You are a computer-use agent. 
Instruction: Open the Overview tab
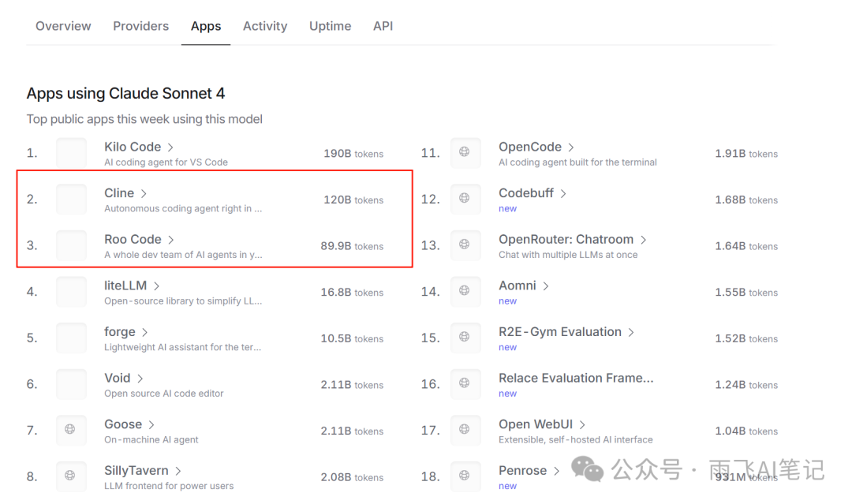pyautogui.click(x=63, y=26)
